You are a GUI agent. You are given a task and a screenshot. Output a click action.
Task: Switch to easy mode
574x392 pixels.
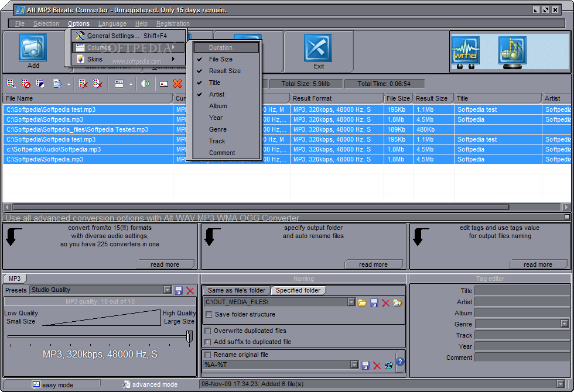pos(52,385)
